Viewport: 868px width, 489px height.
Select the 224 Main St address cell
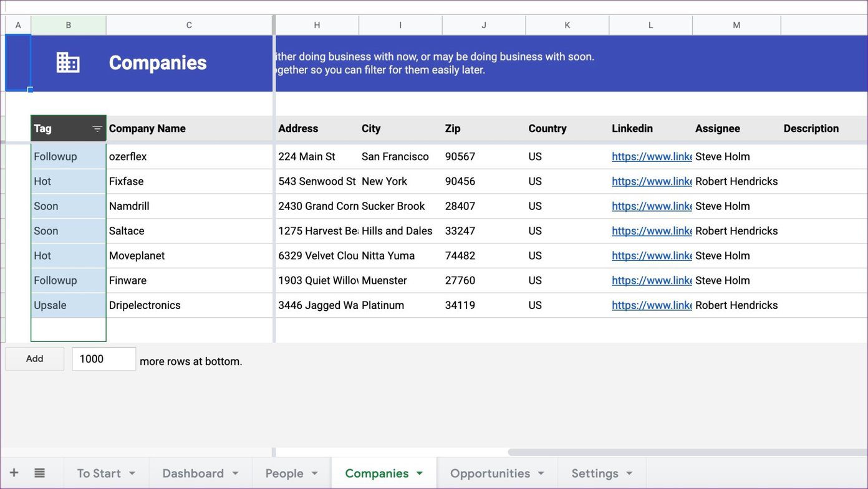[317, 156]
